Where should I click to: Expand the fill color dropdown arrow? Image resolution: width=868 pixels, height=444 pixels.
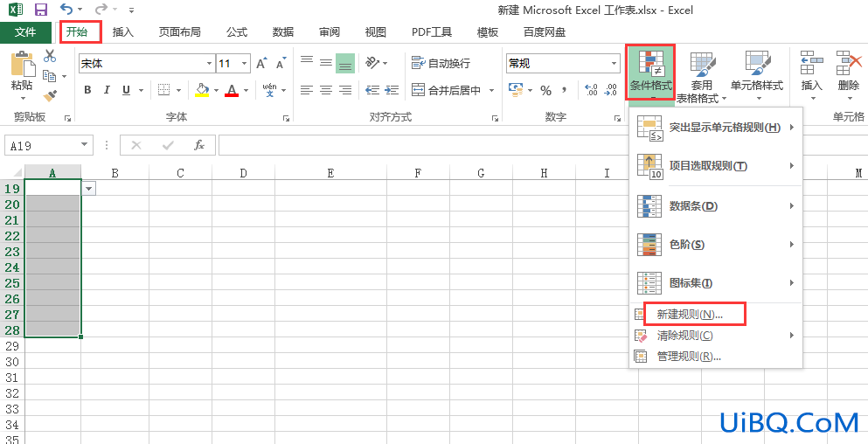216,90
